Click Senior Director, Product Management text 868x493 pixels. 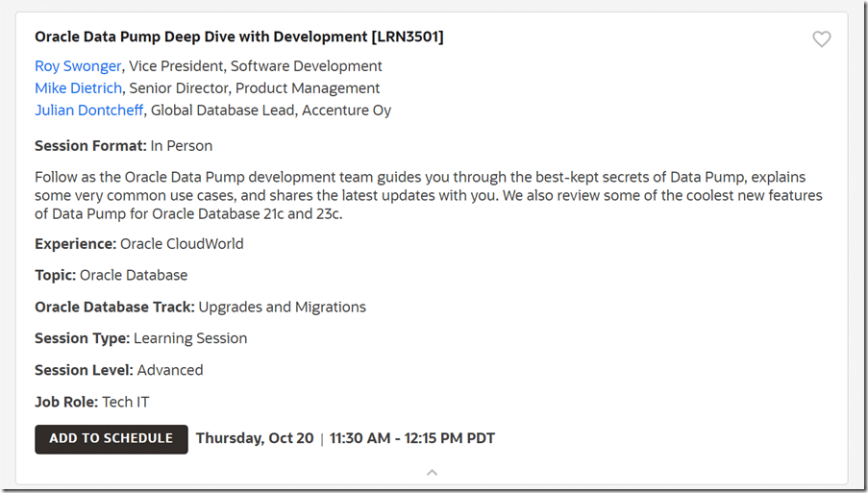click(x=255, y=88)
